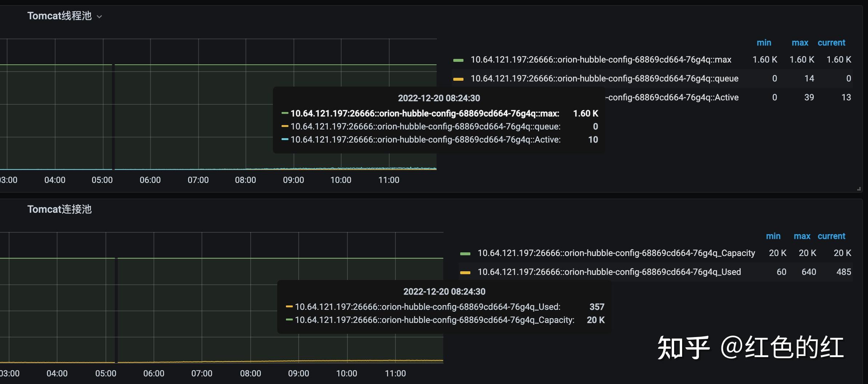Sort thread pool legend by max column

(x=800, y=43)
